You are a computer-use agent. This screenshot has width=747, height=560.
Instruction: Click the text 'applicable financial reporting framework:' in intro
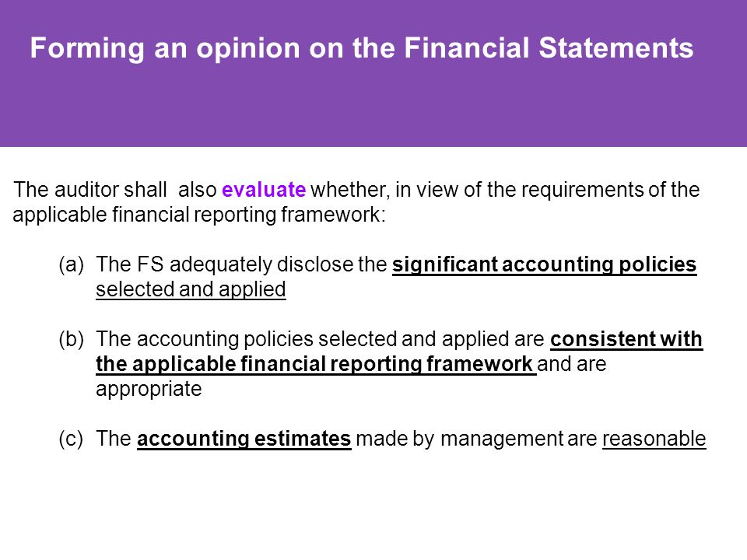(x=199, y=215)
